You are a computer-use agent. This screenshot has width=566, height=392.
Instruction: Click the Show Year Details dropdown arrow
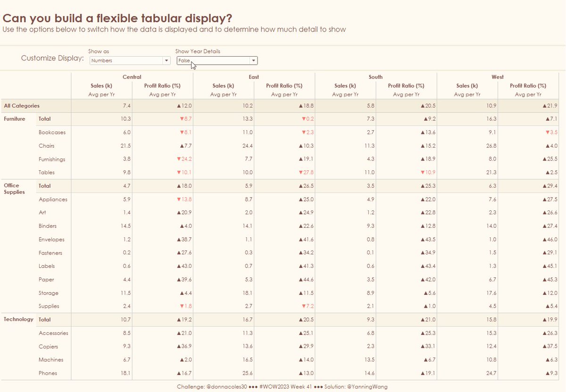coord(254,60)
